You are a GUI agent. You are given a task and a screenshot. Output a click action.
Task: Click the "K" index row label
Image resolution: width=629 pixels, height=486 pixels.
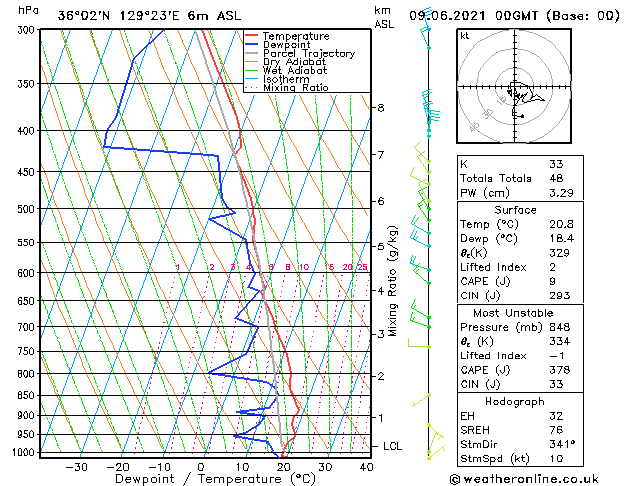[x=464, y=164]
